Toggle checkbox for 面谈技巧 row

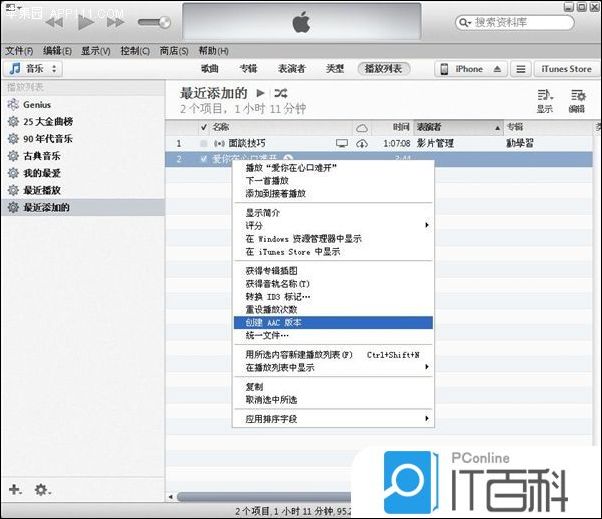(x=203, y=144)
